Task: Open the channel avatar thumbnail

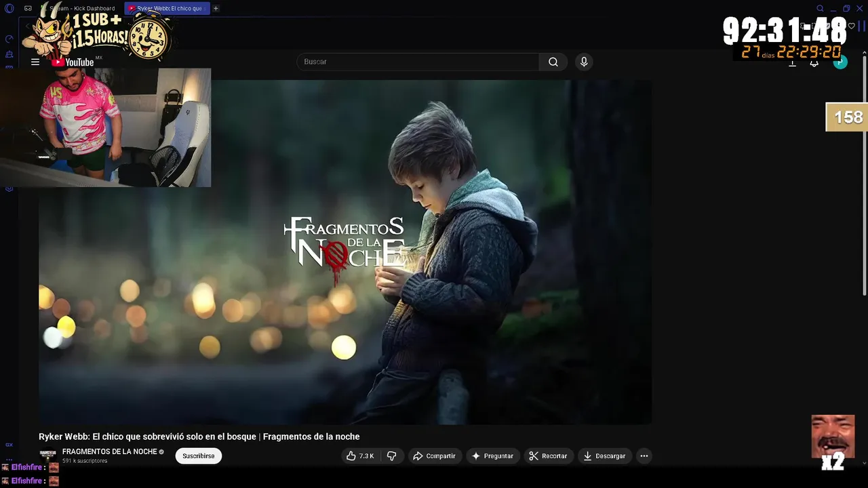Action: click(x=47, y=456)
